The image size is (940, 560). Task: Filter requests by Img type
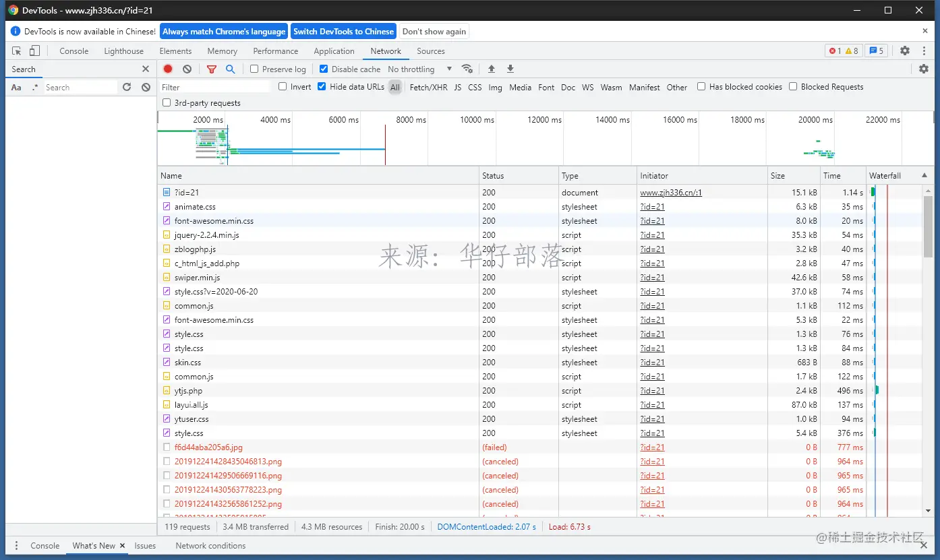click(x=495, y=87)
